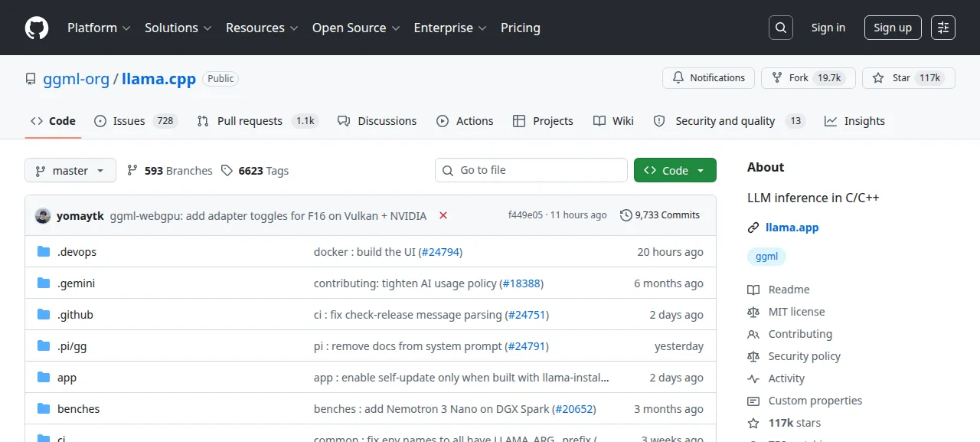Click the failed status X on latest commit
Screen dimensions: 980x442
pyautogui.click(x=443, y=215)
